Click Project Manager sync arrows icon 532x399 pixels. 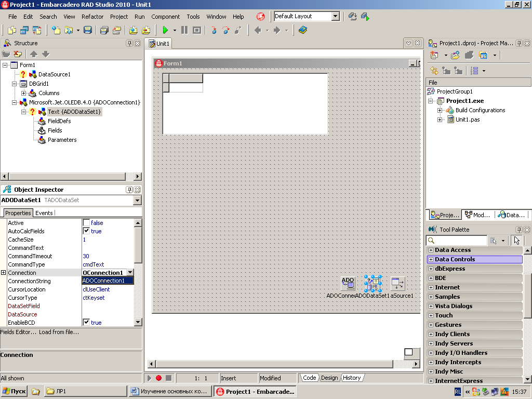pyautogui.click(x=434, y=71)
